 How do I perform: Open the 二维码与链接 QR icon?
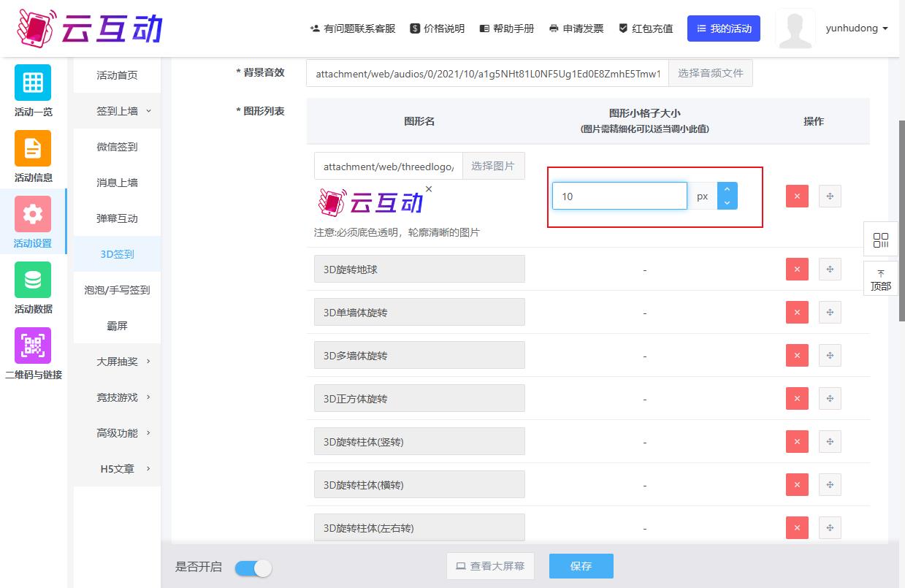pos(33,345)
